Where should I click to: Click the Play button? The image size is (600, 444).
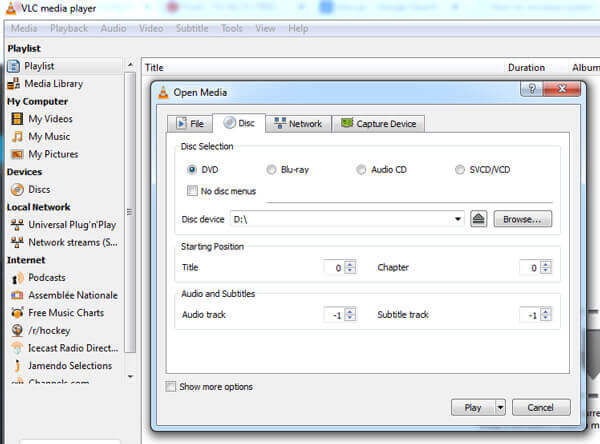click(x=473, y=408)
